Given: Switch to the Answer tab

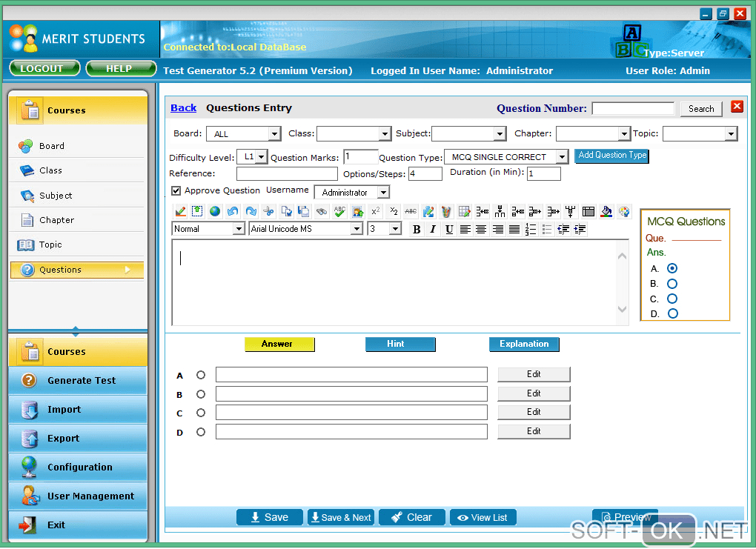Looking at the screenshot, I should [x=279, y=345].
